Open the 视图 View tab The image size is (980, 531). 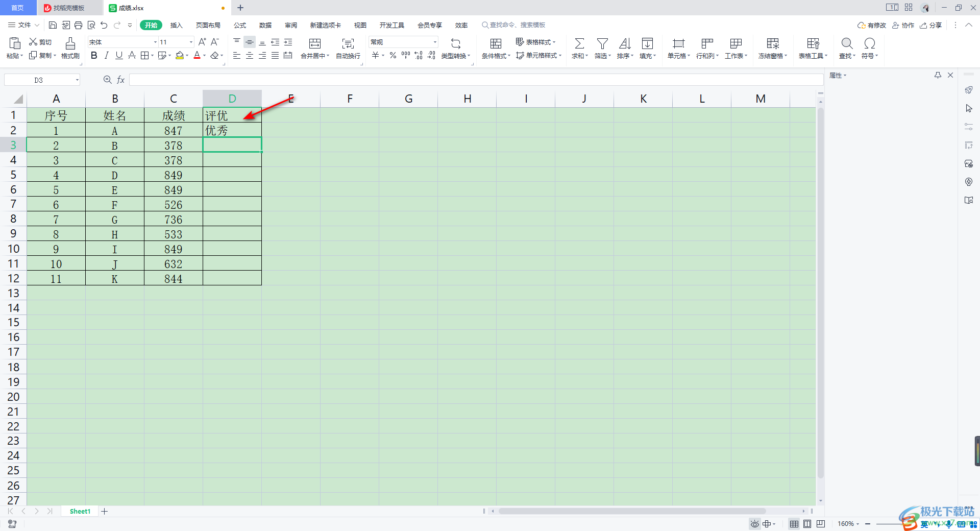pos(360,25)
